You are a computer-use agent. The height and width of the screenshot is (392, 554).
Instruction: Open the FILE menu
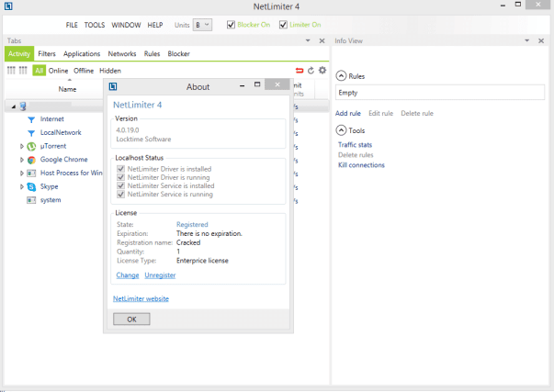[72, 25]
